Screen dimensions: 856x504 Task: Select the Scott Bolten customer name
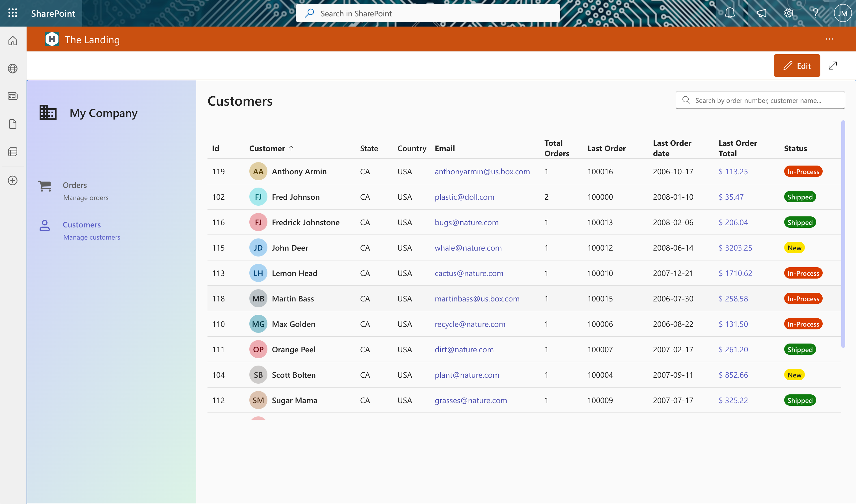294,375
